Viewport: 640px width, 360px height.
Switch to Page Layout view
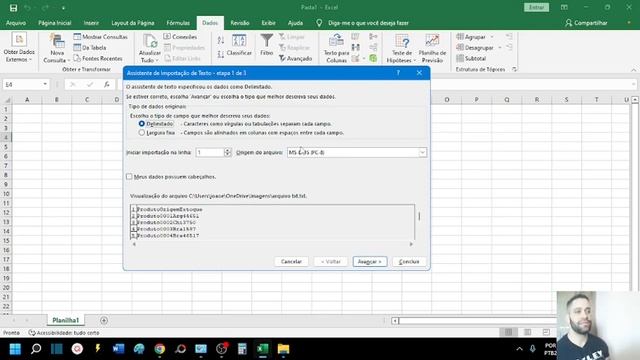pos(527,332)
